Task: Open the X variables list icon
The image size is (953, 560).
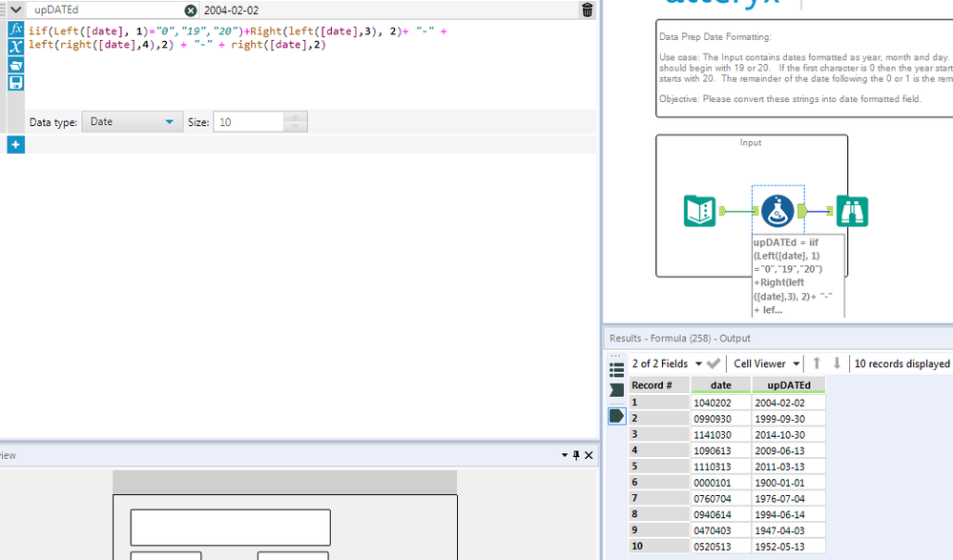Action: 16,47
